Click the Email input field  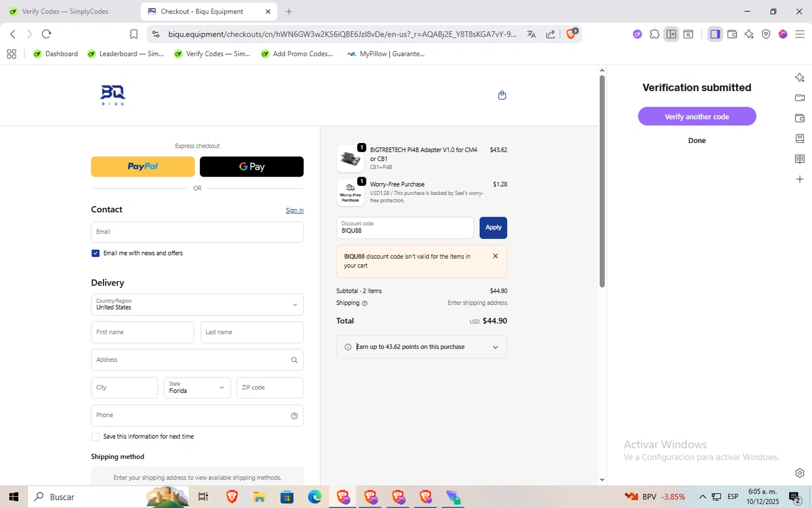[x=197, y=232]
